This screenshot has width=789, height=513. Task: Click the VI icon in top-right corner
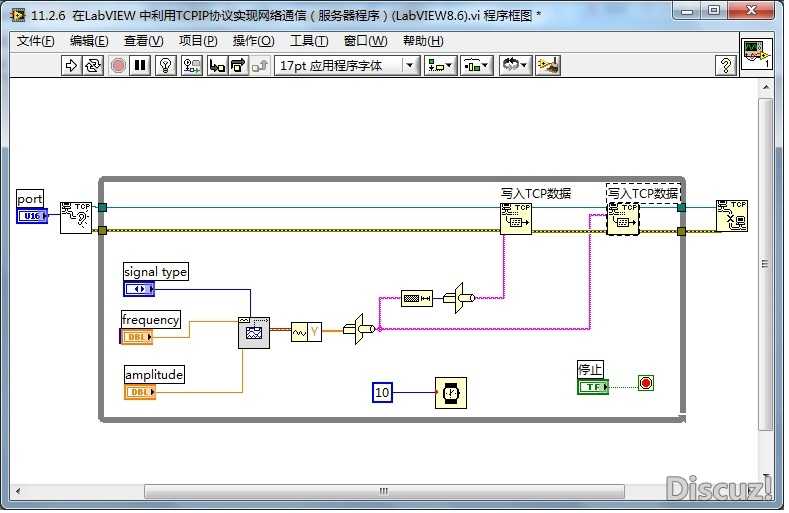tap(756, 54)
